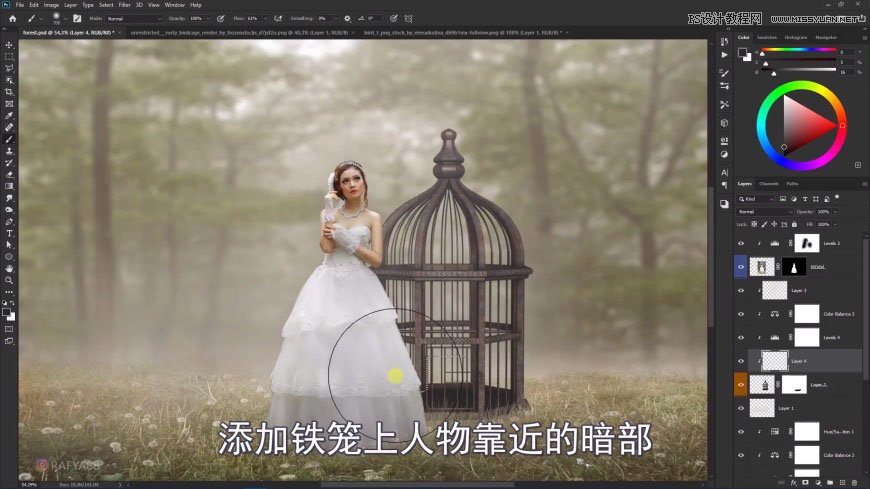
Task: Open the Actions panel play icon
Action: pos(724,55)
